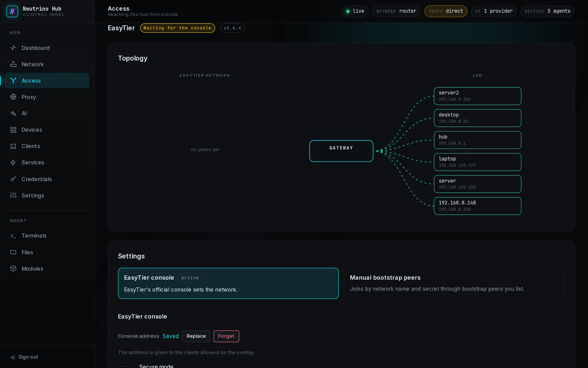Click the AI 1 provider pill
Image resolution: width=588 pixels, height=368 pixels.
coord(494,11)
